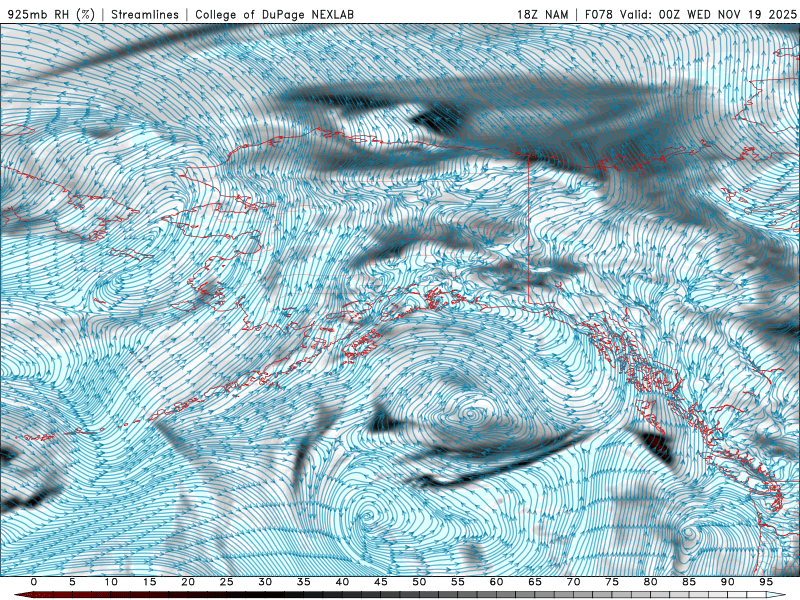Click the color scale label "70"

coord(573,582)
